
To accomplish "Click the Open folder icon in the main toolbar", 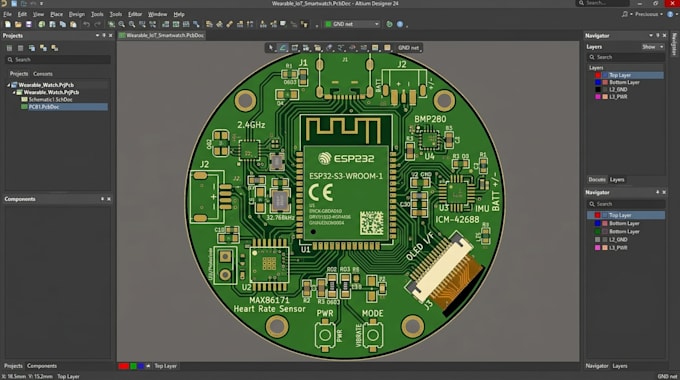I will click(x=18, y=24).
